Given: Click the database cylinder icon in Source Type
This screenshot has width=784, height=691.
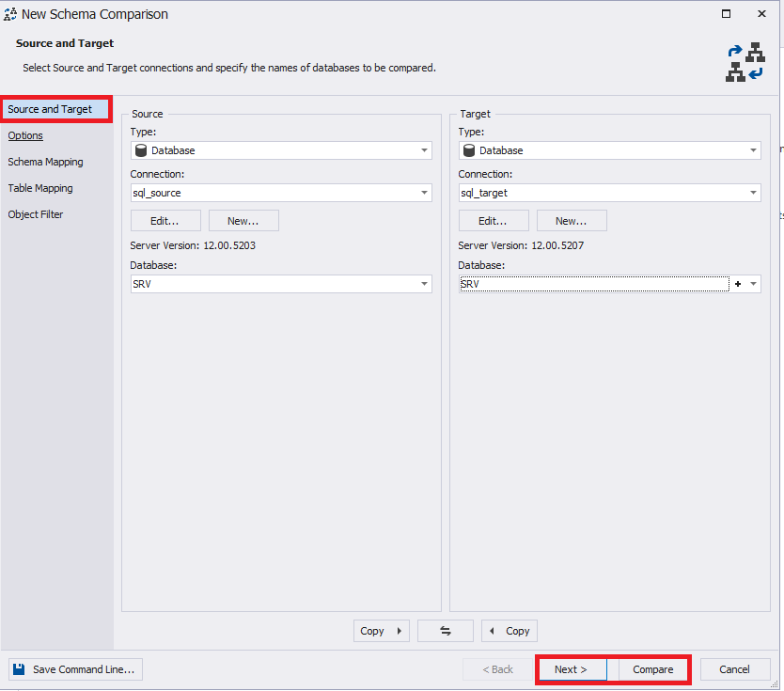Looking at the screenshot, I should 141,150.
